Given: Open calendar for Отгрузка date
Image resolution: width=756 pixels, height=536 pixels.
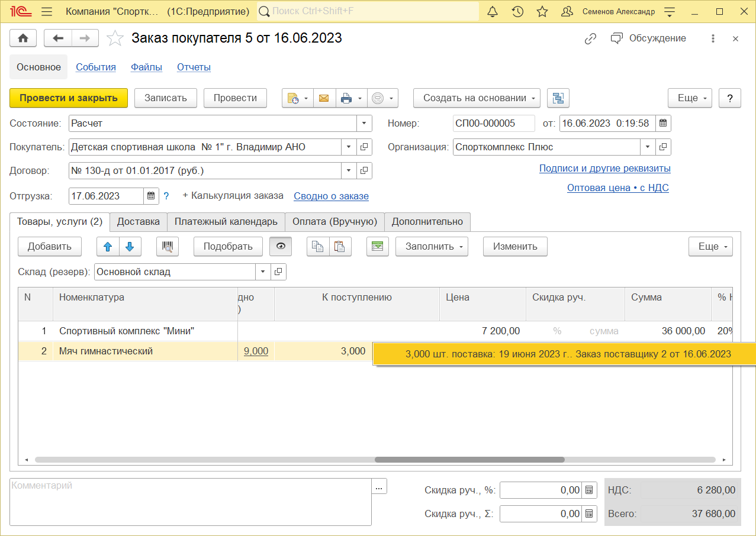Looking at the screenshot, I should point(151,196).
